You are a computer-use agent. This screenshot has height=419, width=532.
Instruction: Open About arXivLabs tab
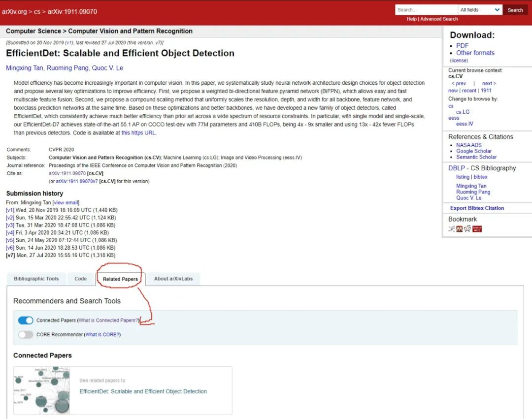pyautogui.click(x=173, y=279)
